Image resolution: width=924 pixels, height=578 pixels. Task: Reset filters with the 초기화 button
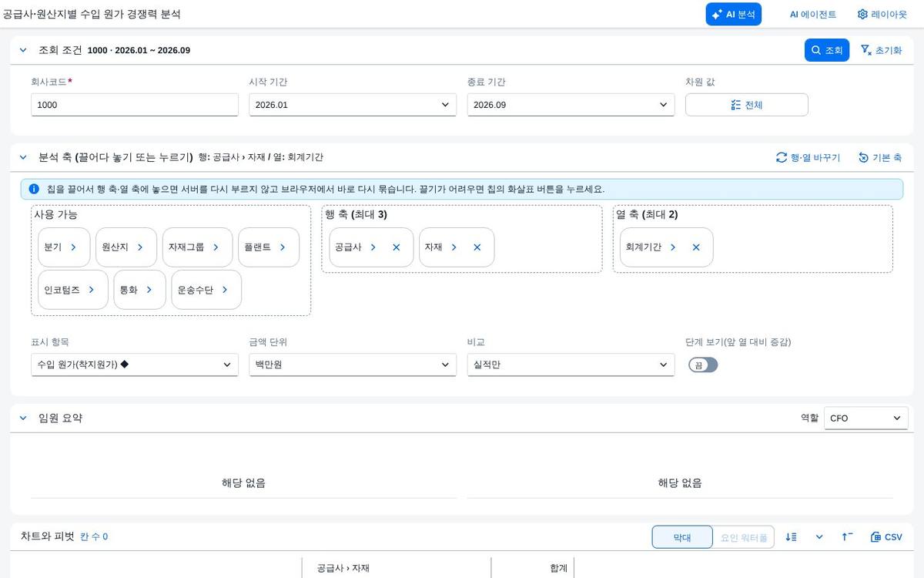coord(882,50)
